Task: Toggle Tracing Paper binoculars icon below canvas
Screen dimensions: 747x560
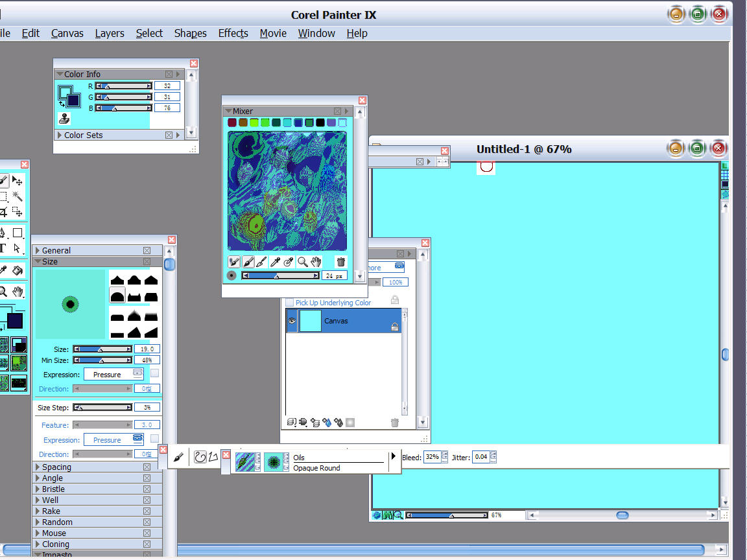Action: (x=387, y=515)
